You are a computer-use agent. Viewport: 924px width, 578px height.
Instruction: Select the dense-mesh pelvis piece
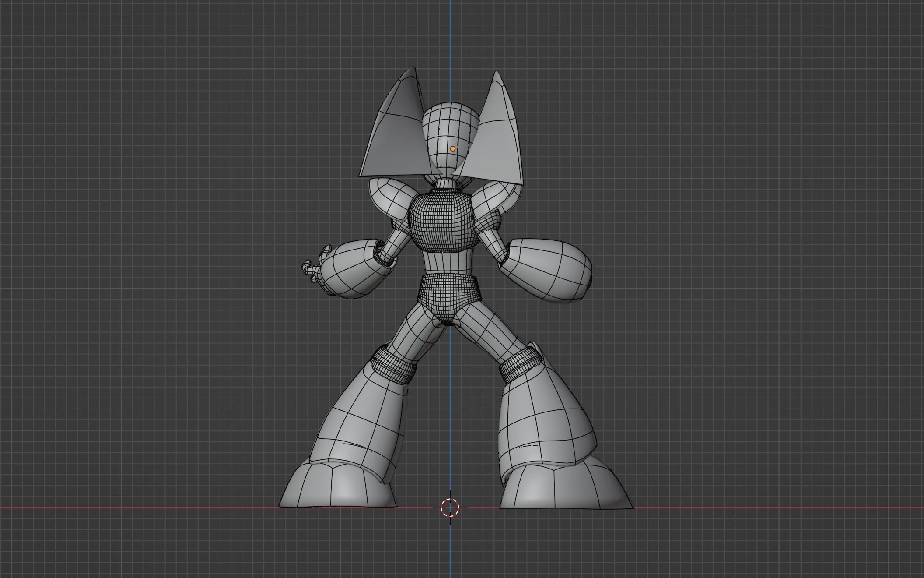click(448, 299)
